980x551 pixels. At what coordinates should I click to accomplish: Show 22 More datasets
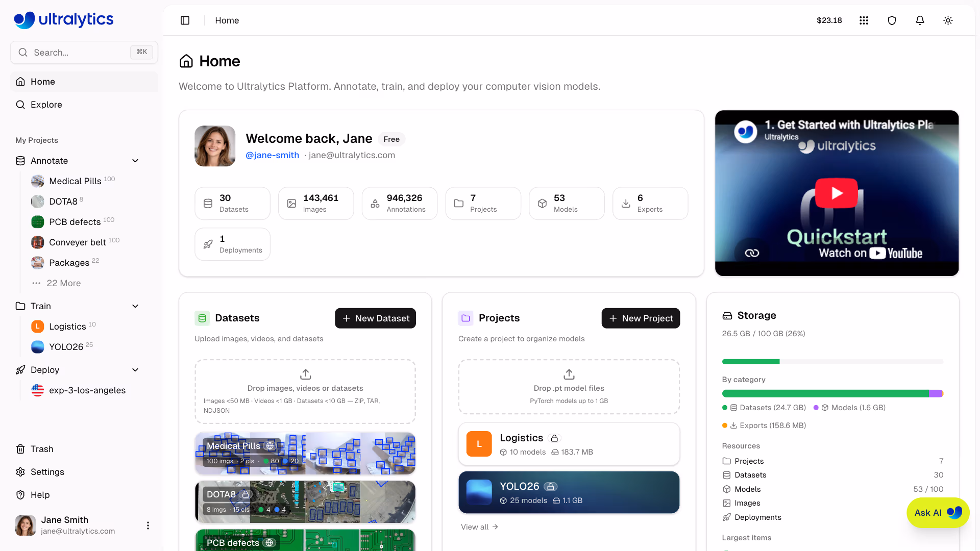[x=63, y=283]
